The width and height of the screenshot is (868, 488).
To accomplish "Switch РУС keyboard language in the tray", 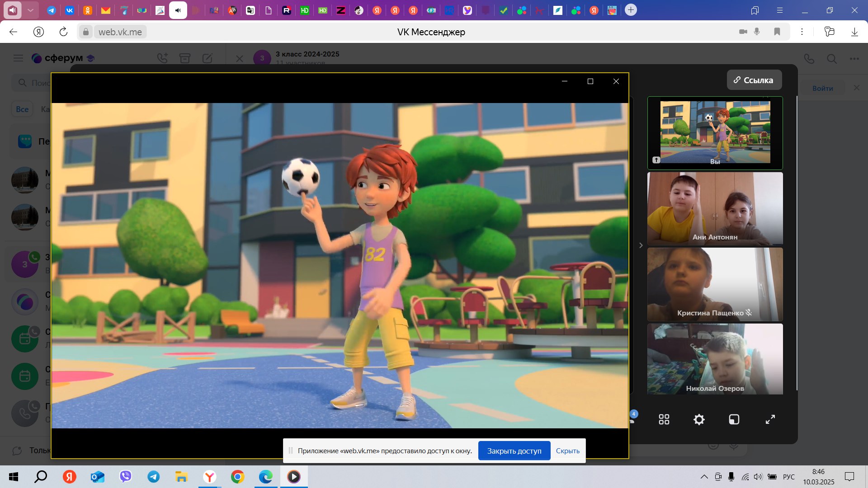I will pos(788,477).
